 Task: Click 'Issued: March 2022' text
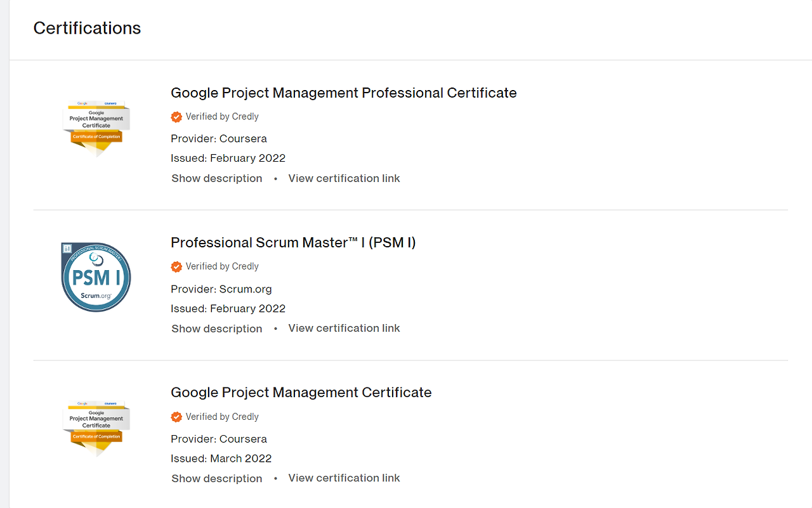[x=221, y=459]
